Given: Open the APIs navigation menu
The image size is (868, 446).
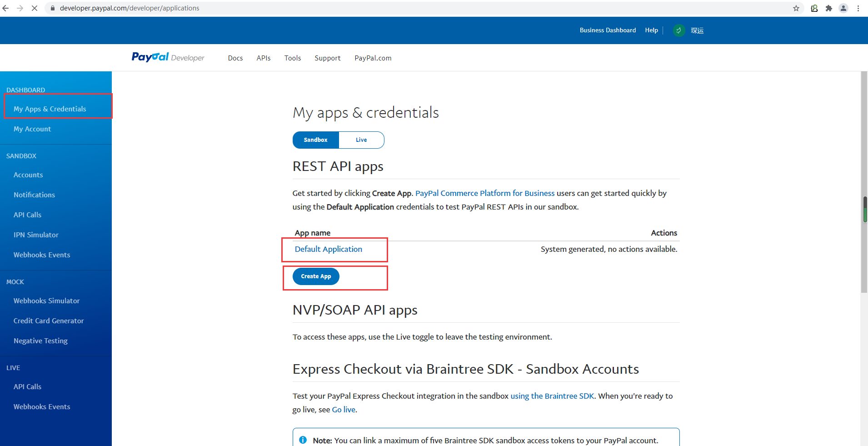Looking at the screenshot, I should 264,58.
